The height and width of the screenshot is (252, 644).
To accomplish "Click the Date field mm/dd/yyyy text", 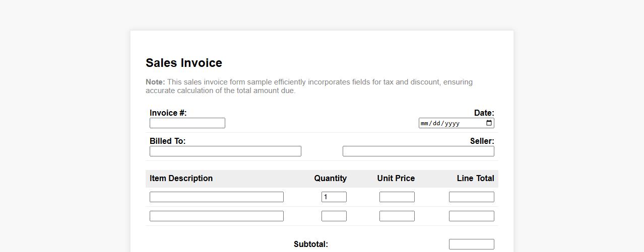I will click(440, 123).
